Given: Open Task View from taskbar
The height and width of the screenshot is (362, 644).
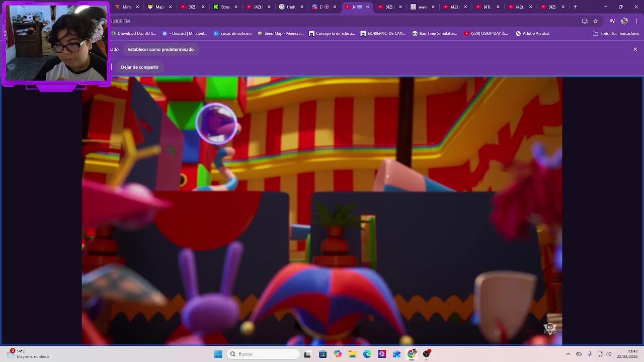Looking at the screenshot, I should (x=307, y=354).
